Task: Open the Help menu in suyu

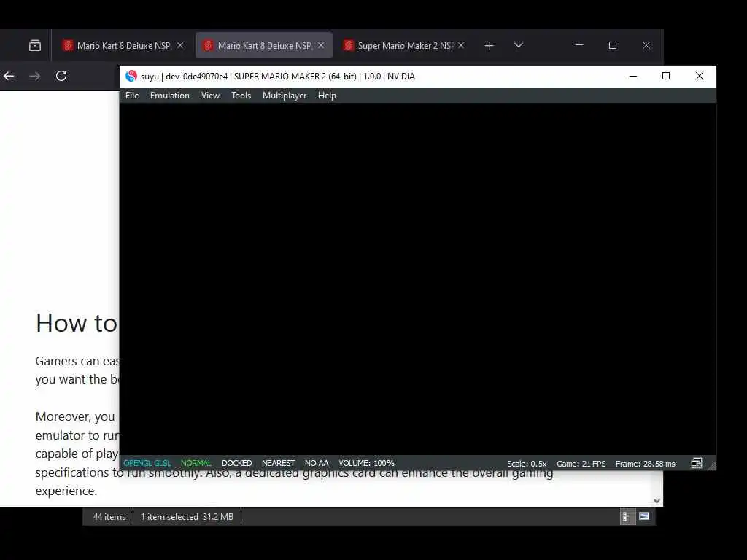Action: [327, 96]
